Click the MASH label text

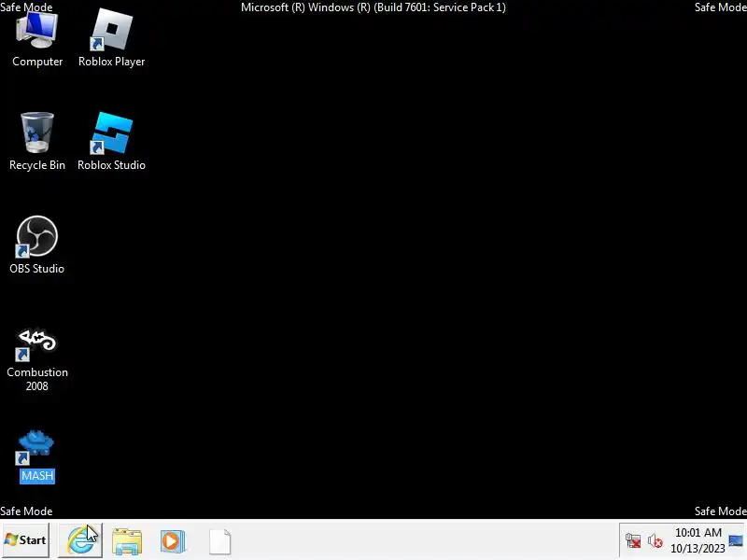coord(37,476)
